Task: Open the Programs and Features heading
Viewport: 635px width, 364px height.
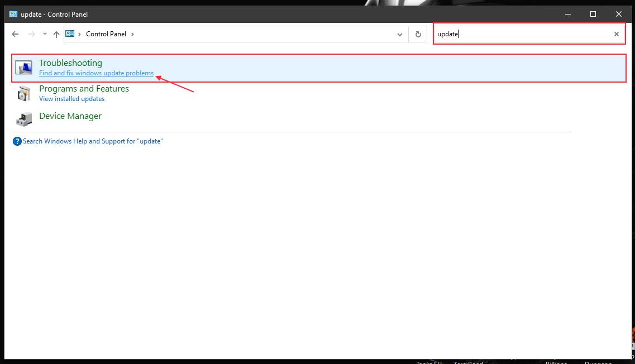Action: tap(84, 89)
